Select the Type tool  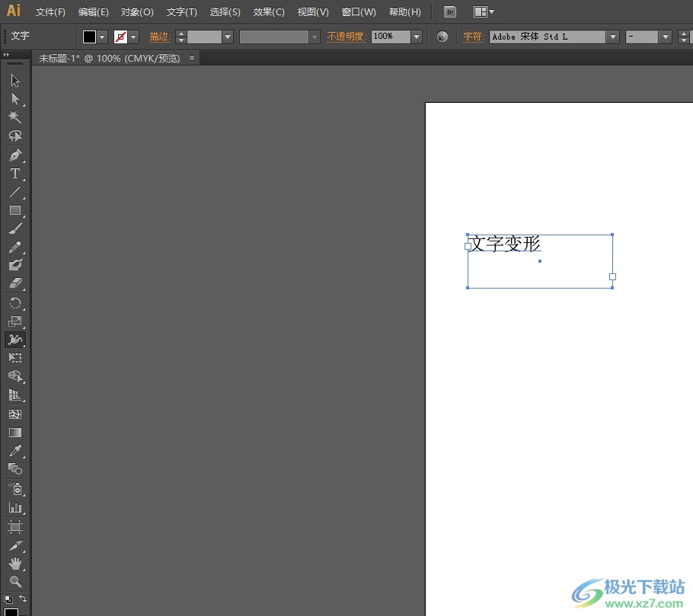(x=14, y=174)
